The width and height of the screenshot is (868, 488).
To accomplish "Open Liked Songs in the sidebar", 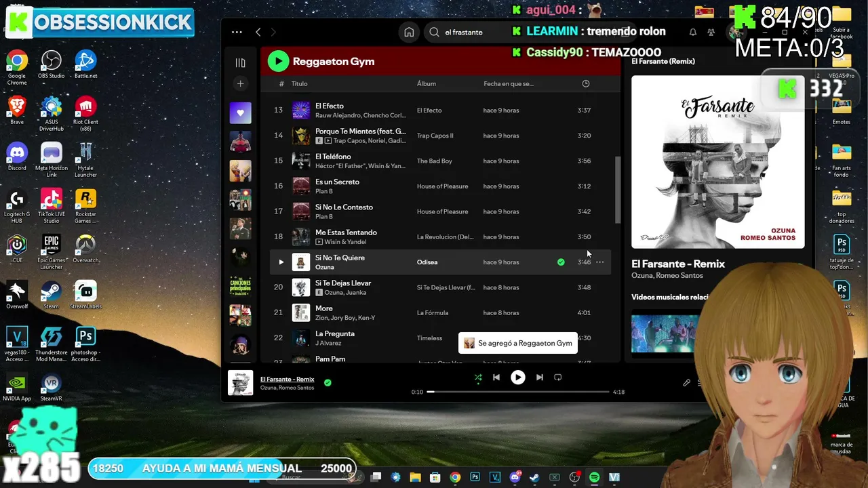I will tap(240, 113).
